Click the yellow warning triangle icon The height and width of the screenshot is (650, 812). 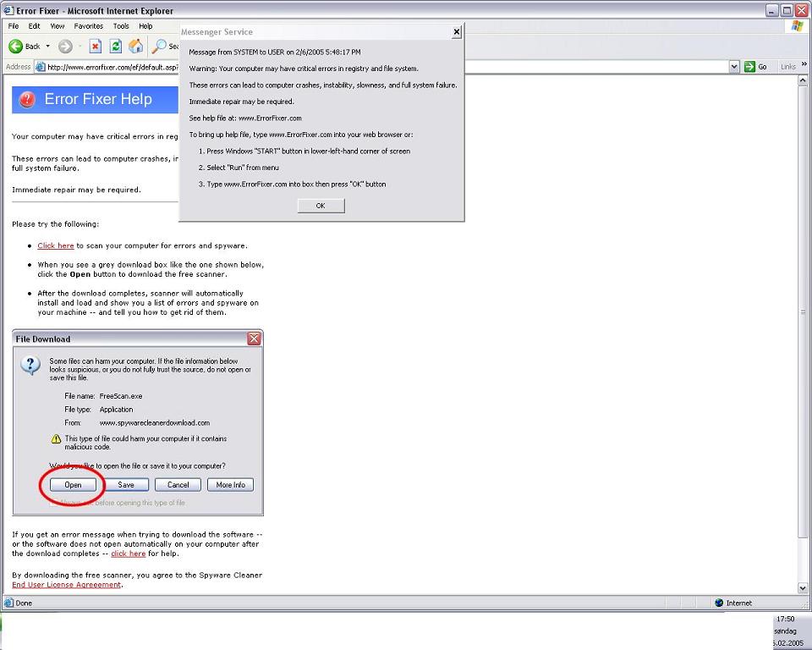coord(56,439)
